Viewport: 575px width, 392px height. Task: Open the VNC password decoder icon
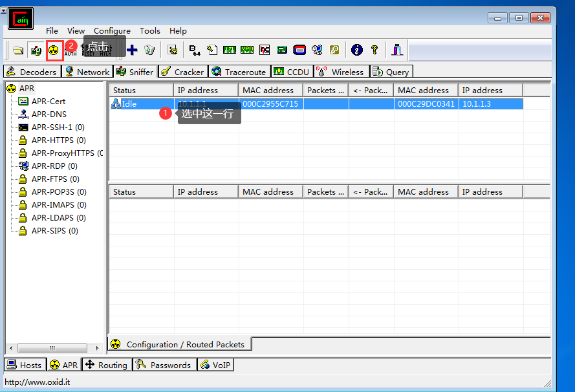pos(265,50)
